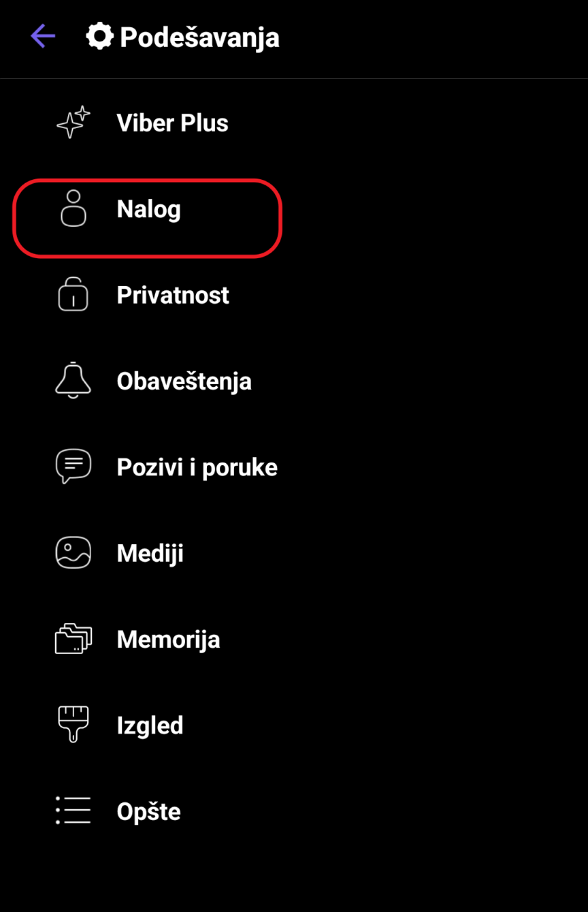Image resolution: width=588 pixels, height=912 pixels.
Task: Click the Izgled paintbrush icon
Action: pyautogui.click(x=73, y=725)
